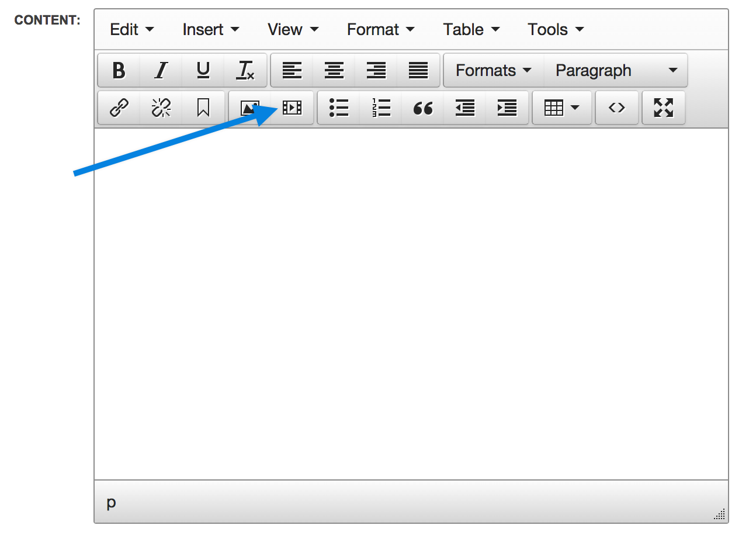Insert video with the filmstrip icon
The height and width of the screenshot is (539, 756).
pos(292,108)
